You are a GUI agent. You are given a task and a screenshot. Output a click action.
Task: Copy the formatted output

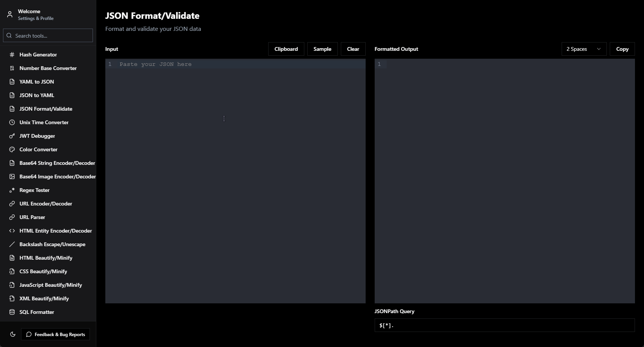(x=622, y=49)
